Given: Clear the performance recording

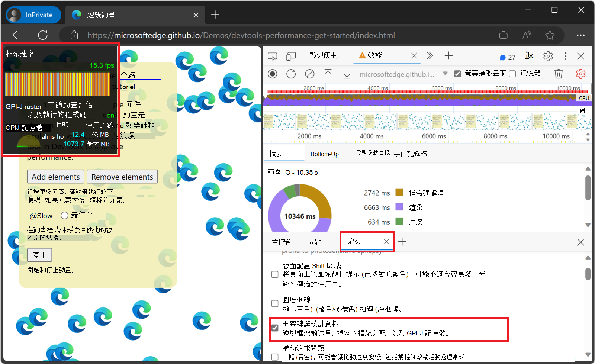Looking at the screenshot, I should coord(309,74).
